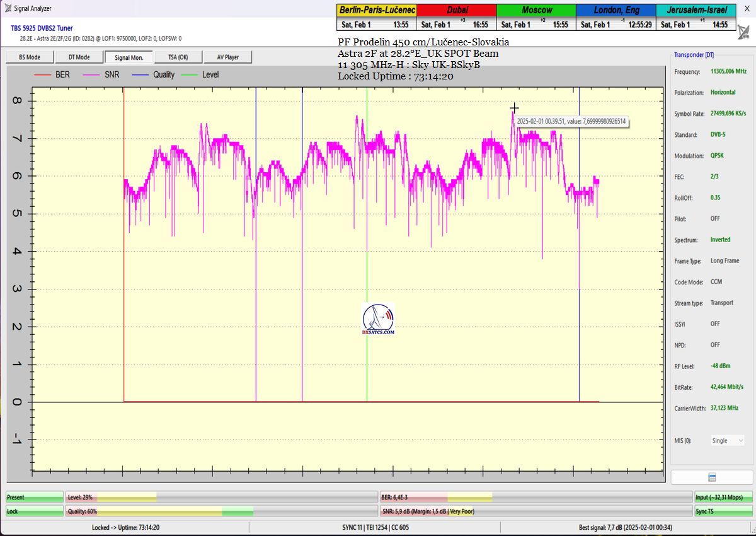The image size is (756, 536).
Task: Open the TSA (OK) view
Action: [x=178, y=57]
